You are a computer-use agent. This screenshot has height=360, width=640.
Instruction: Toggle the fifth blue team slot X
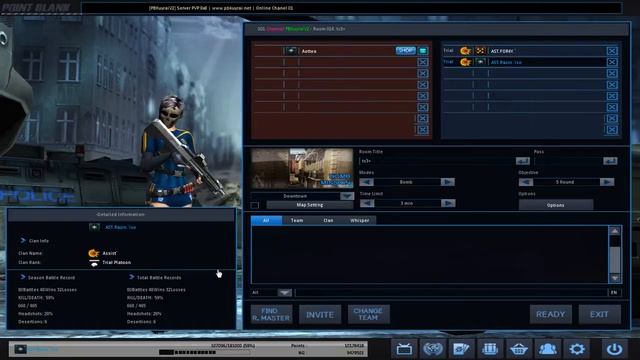(x=612, y=96)
